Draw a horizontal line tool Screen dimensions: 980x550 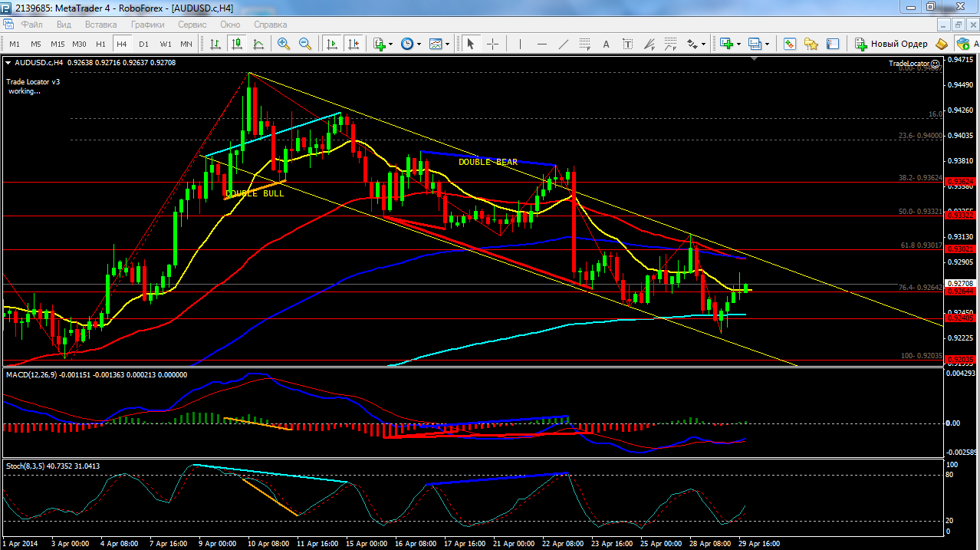[542, 44]
